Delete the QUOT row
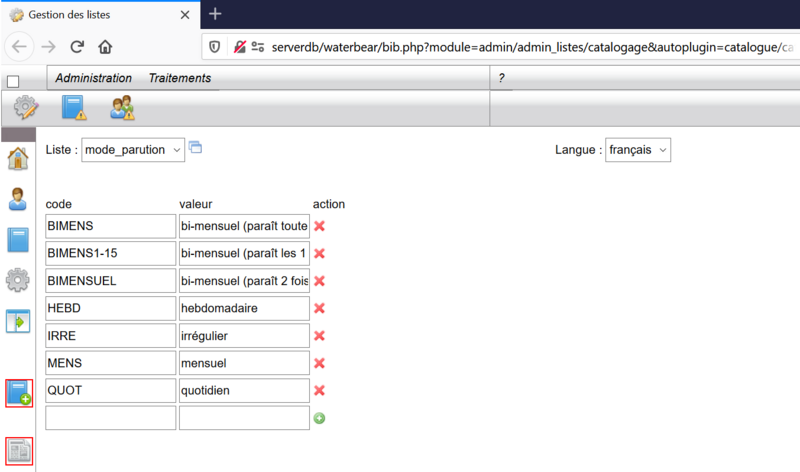 (319, 390)
